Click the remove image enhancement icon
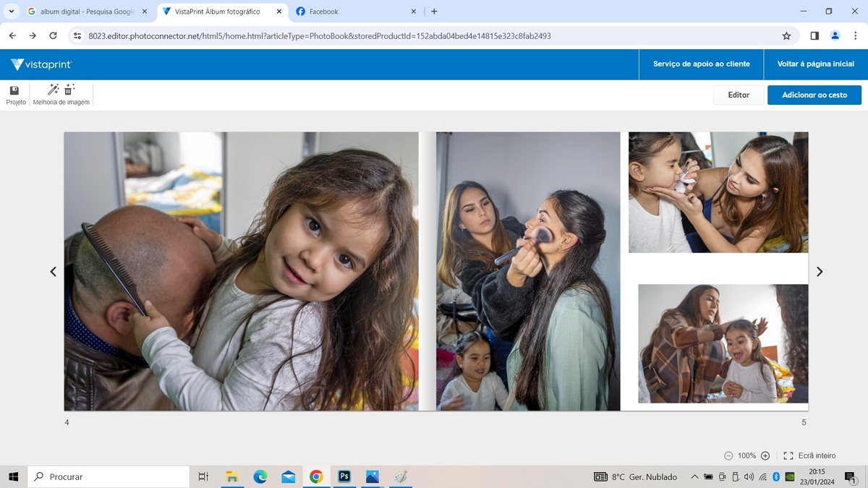 69,90
